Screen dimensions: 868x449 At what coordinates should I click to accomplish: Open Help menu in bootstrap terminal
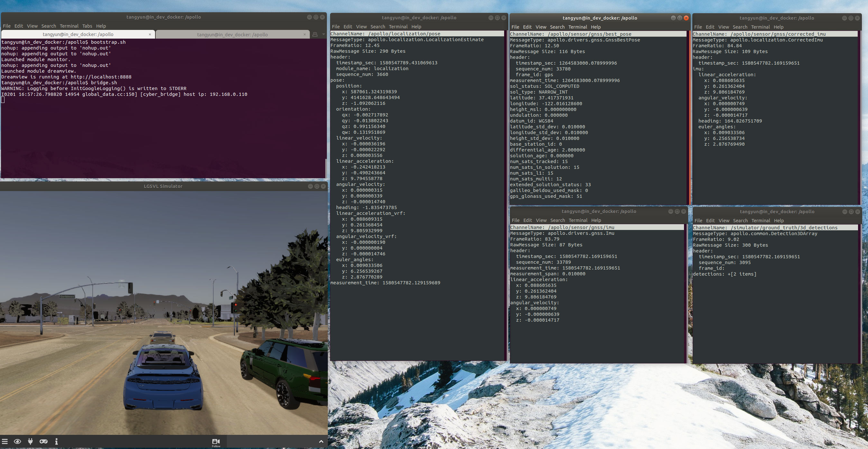tap(101, 26)
